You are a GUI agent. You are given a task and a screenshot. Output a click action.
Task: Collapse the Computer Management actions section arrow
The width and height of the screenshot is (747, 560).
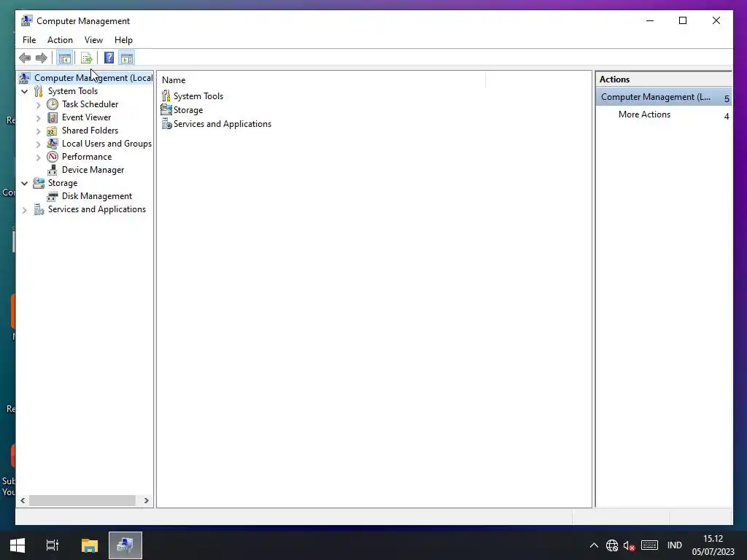[x=727, y=98]
